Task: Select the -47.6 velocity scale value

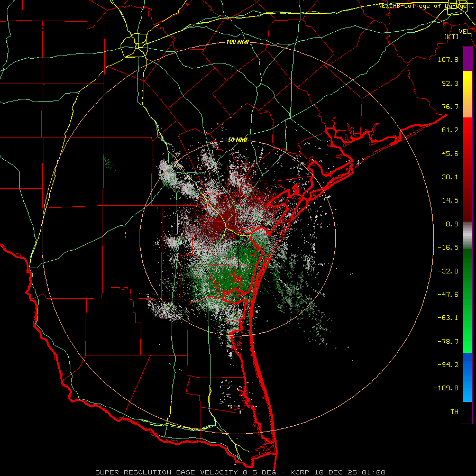Action: pos(448,295)
